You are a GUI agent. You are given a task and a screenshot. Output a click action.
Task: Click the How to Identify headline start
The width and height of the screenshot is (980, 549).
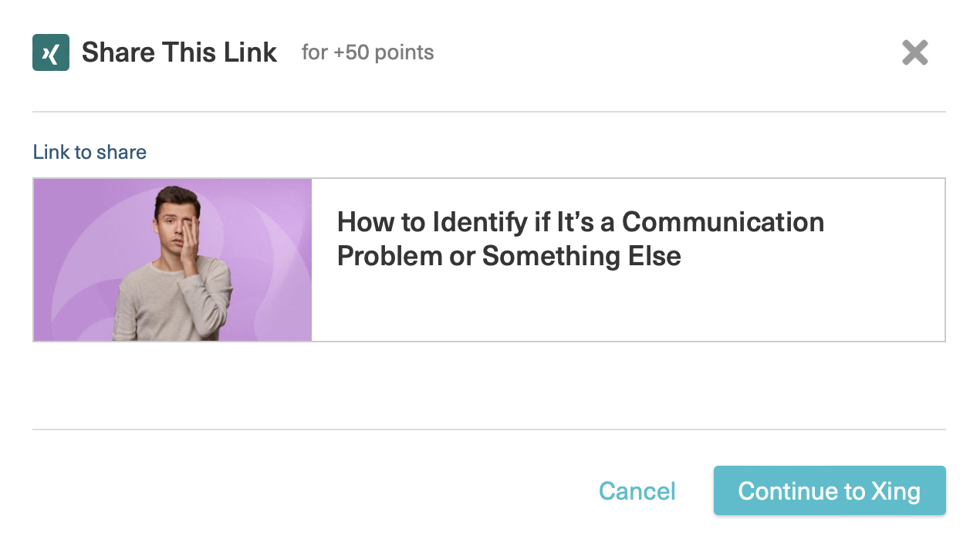(434, 222)
